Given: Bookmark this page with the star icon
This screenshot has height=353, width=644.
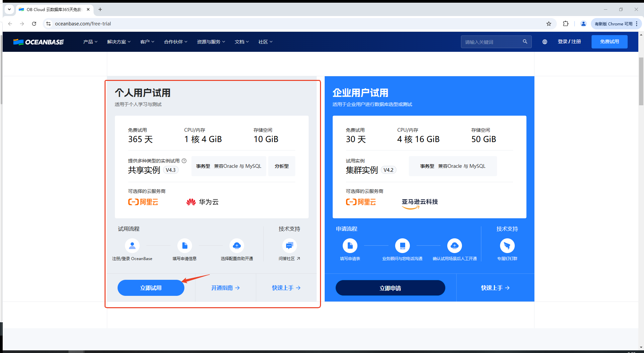Looking at the screenshot, I should [x=549, y=24].
